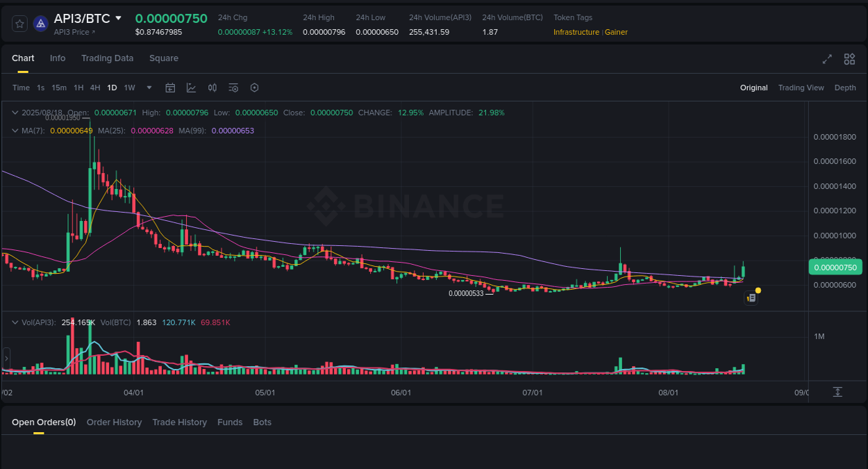
Task: Open the layout widgets icon
Action: (849, 60)
